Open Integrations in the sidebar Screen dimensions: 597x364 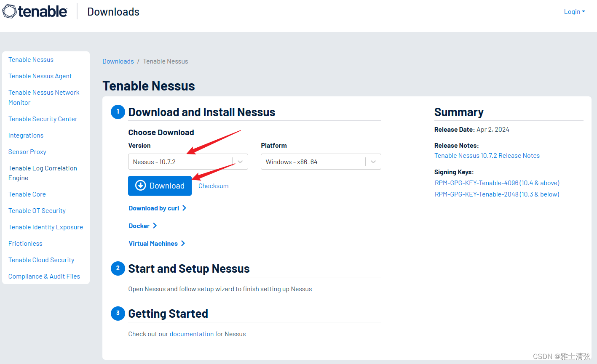click(26, 136)
